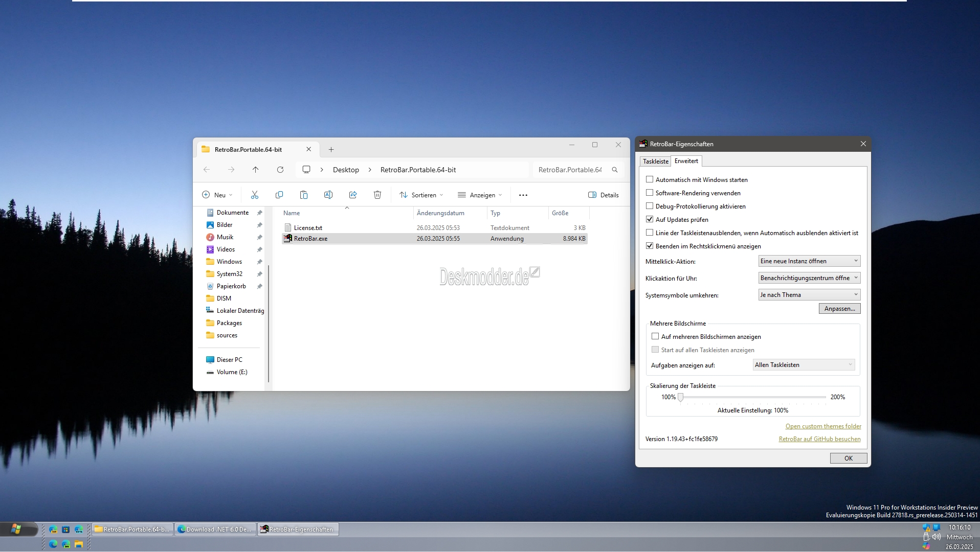980x552 pixels.
Task: Click the search magnifier in Explorer
Action: click(x=615, y=170)
